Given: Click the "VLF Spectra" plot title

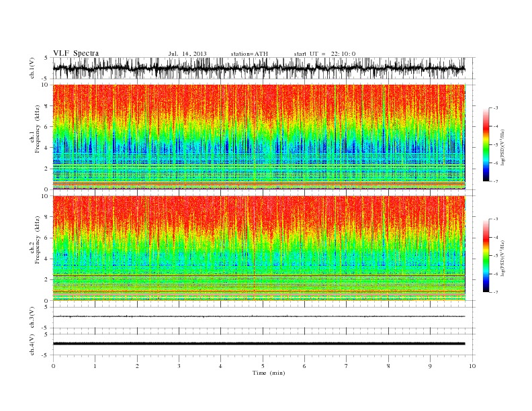Looking at the screenshot, I should click(x=76, y=53).
